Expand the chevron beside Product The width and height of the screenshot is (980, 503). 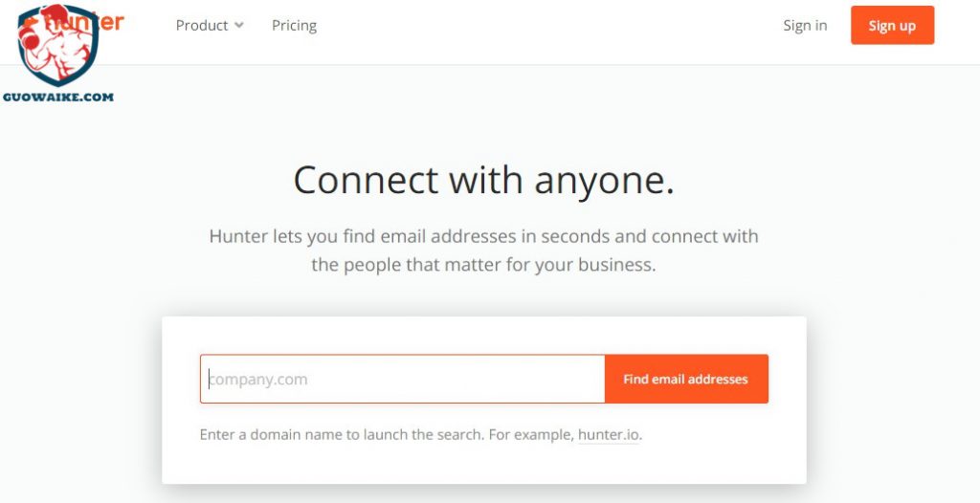pos(238,26)
